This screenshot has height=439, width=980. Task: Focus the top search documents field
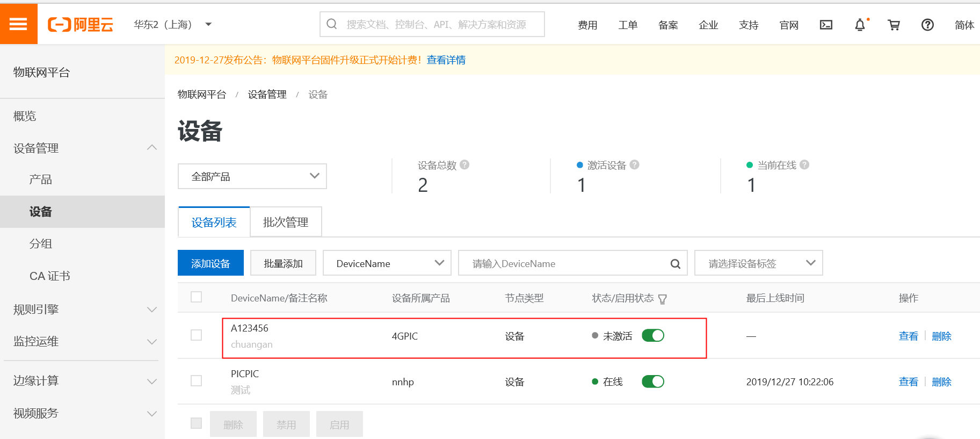[x=432, y=24]
